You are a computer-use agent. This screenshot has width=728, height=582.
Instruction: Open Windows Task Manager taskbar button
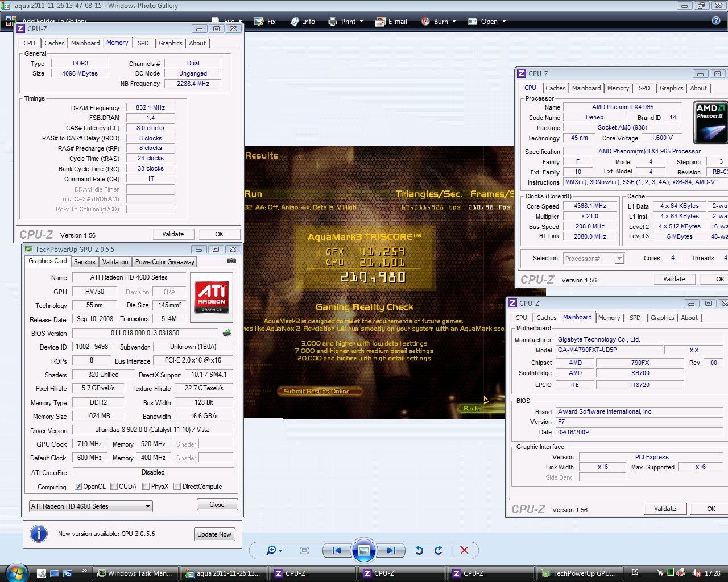[136, 573]
